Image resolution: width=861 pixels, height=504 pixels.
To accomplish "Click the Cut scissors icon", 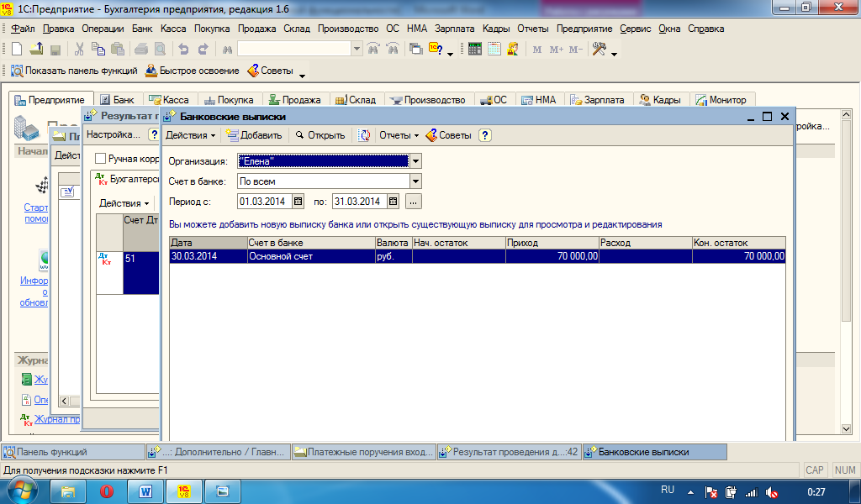I will click(x=79, y=50).
